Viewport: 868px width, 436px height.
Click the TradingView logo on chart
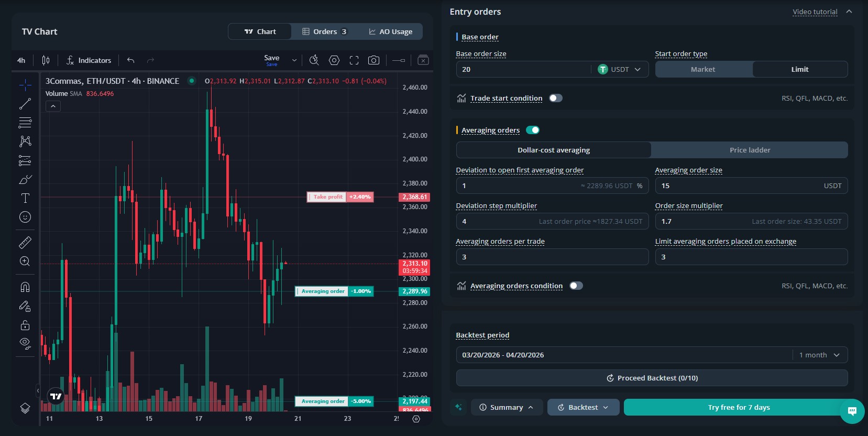[56, 397]
